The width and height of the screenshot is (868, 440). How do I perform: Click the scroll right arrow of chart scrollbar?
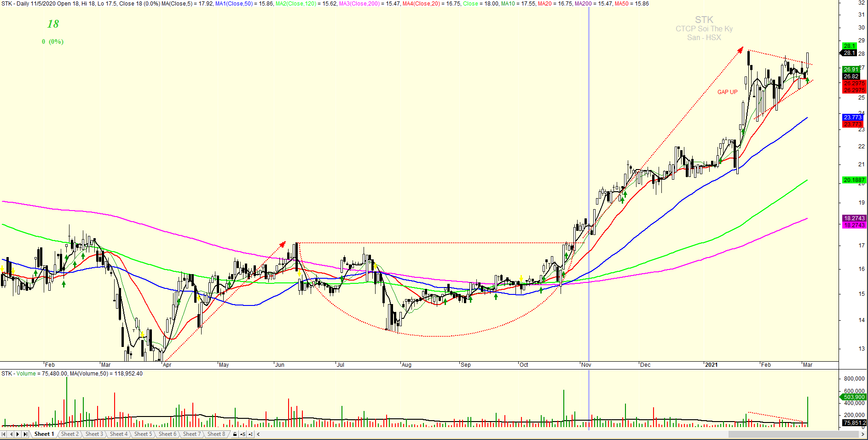click(x=863, y=434)
